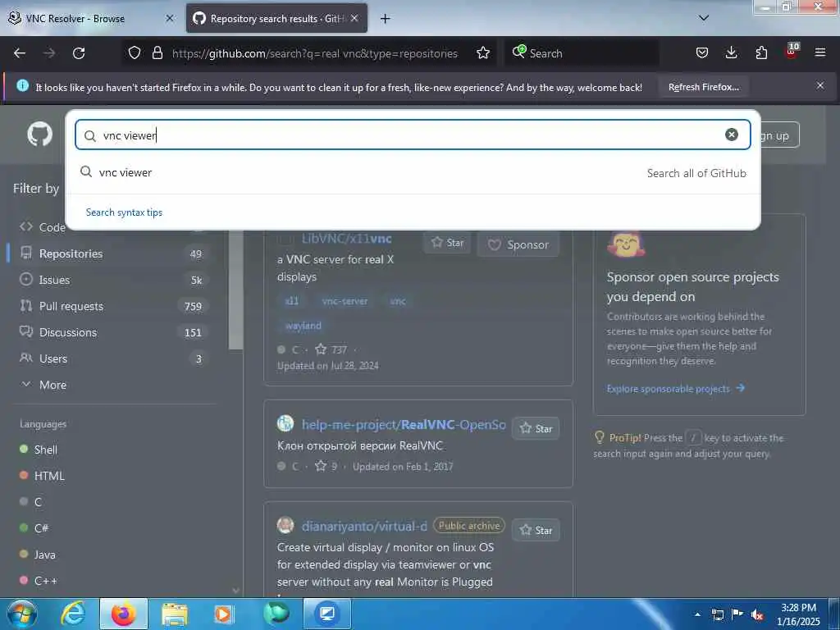Screen dimensions: 840x630
Task: Click the x11 topic tag
Action: pyautogui.click(x=291, y=301)
